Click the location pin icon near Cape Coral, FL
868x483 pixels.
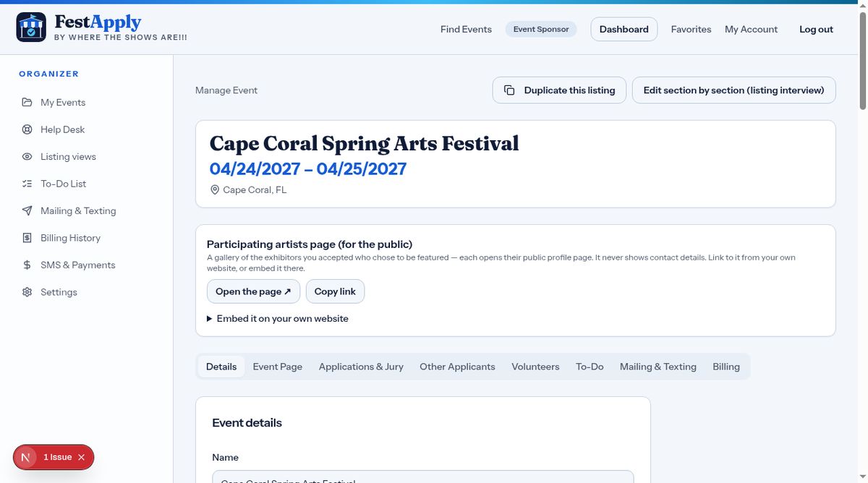(x=215, y=189)
